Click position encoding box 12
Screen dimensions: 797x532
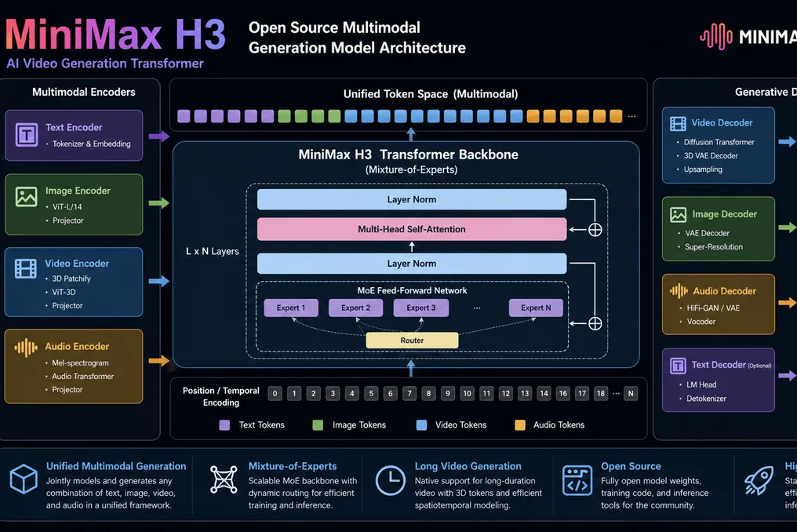point(506,393)
